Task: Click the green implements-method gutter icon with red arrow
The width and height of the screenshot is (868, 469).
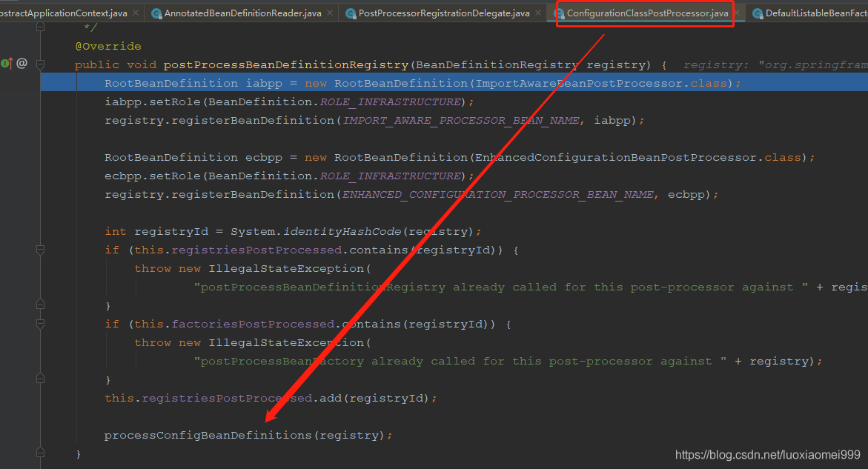Action: click(x=6, y=64)
